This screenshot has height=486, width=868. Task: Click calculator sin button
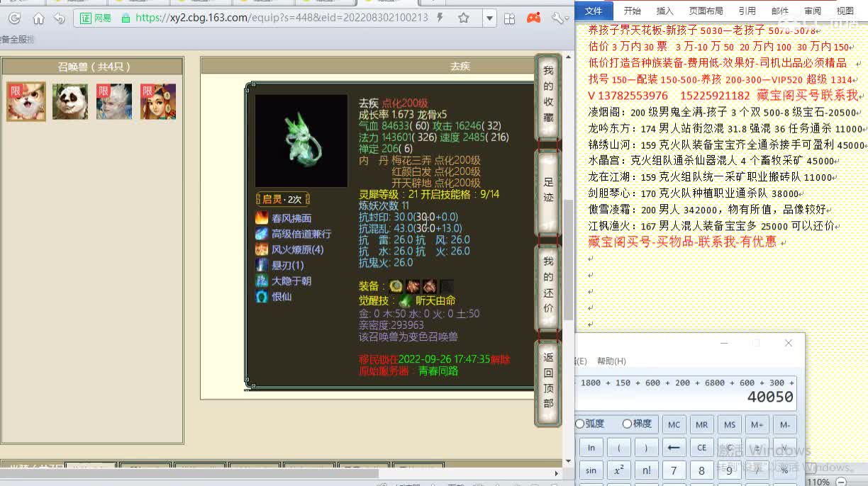point(591,470)
